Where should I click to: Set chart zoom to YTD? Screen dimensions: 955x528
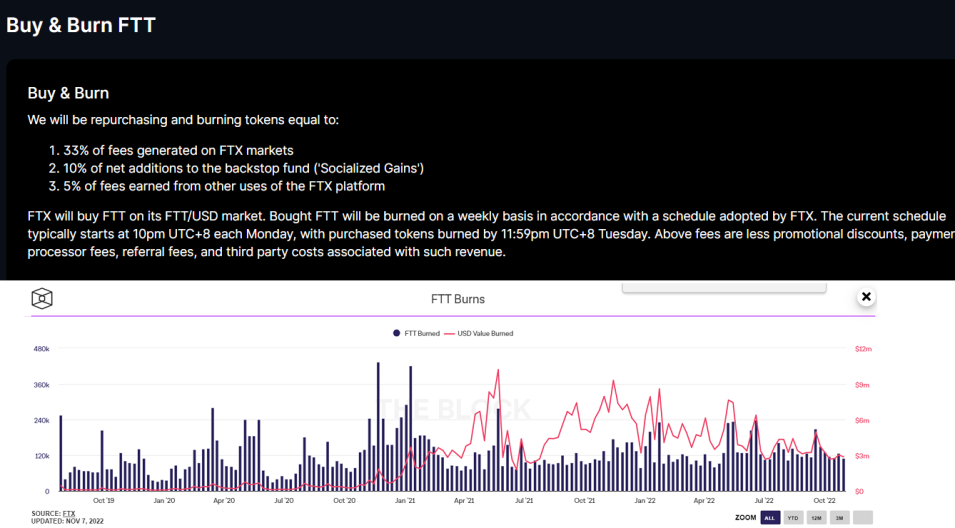pos(793,518)
